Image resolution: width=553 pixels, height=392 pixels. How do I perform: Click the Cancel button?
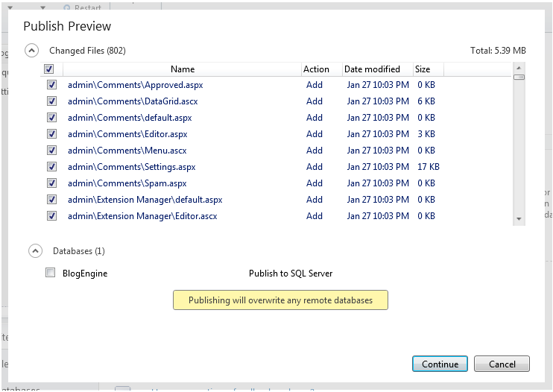[502, 364]
